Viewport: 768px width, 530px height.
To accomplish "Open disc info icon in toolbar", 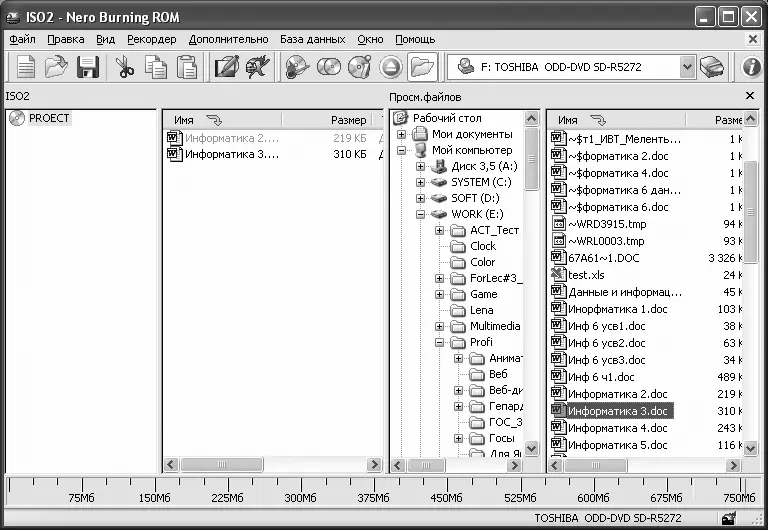I will (x=360, y=67).
